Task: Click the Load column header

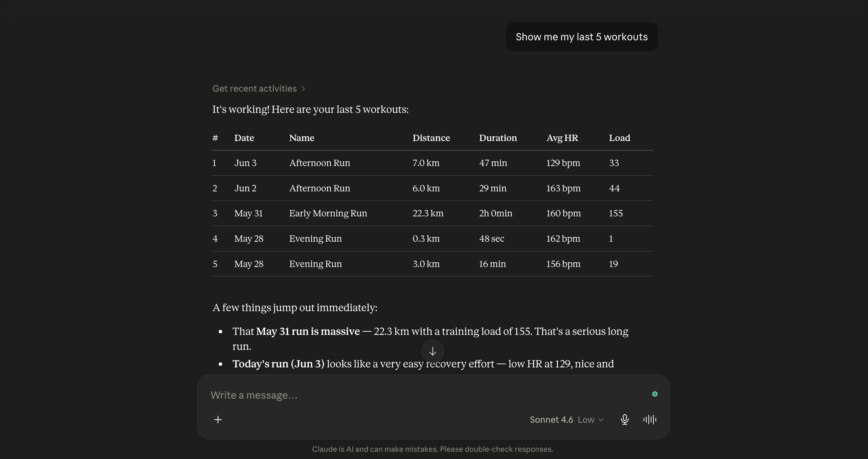Action: click(x=619, y=138)
